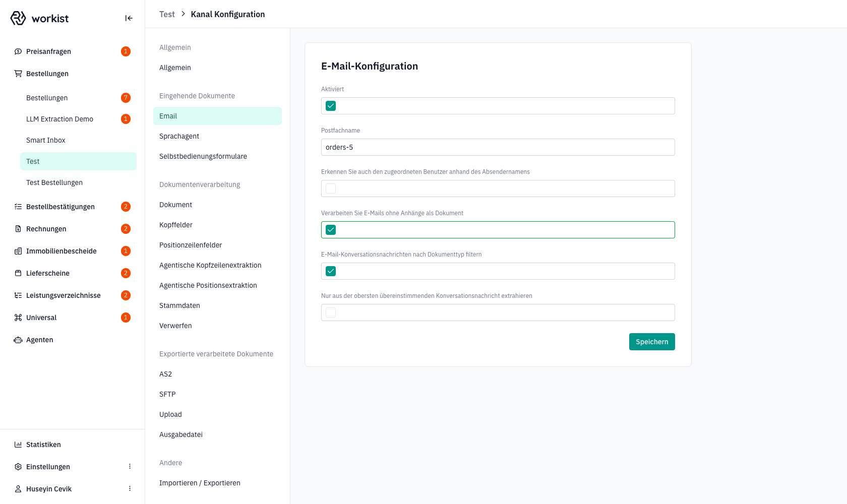This screenshot has width=847, height=504.
Task: Click the Statistiken chart icon
Action: point(18,445)
